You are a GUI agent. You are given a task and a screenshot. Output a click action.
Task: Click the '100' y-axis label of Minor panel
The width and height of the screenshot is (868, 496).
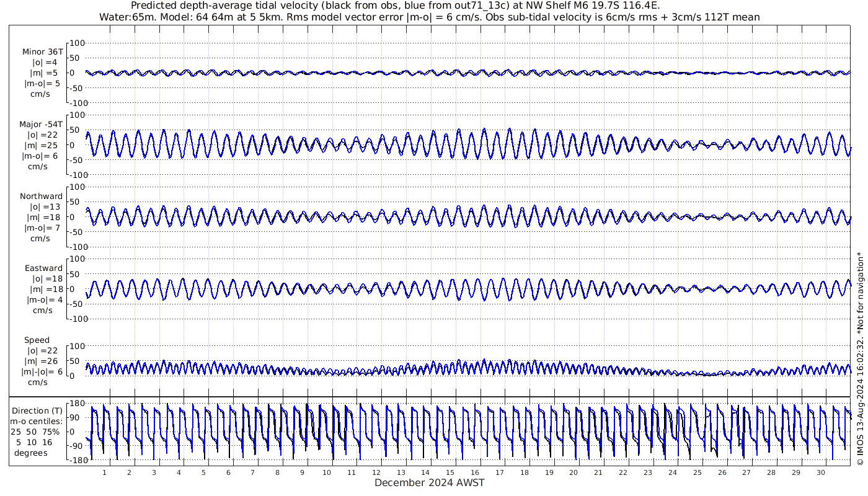(x=77, y=43)
